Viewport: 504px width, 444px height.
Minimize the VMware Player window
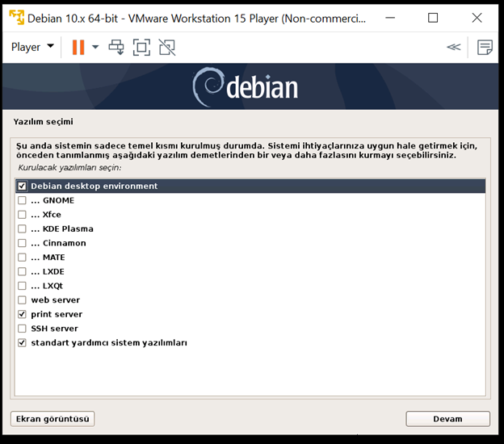(x=390, y=18)
